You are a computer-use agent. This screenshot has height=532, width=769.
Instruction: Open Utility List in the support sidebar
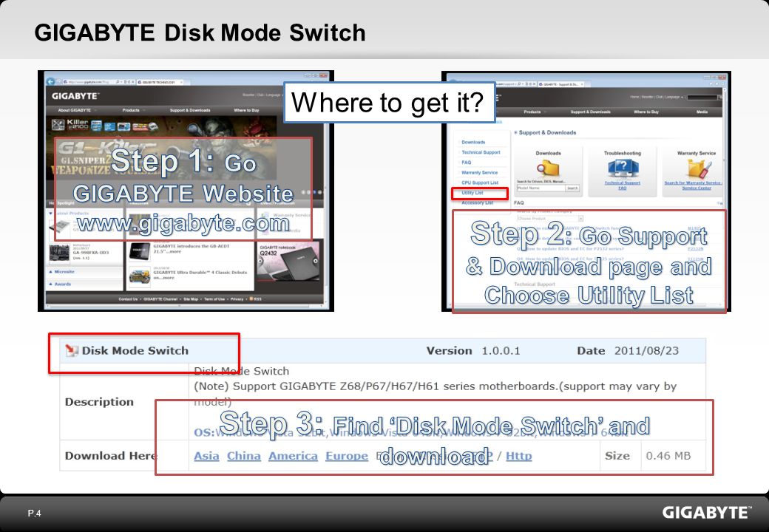tap(472, 193)
